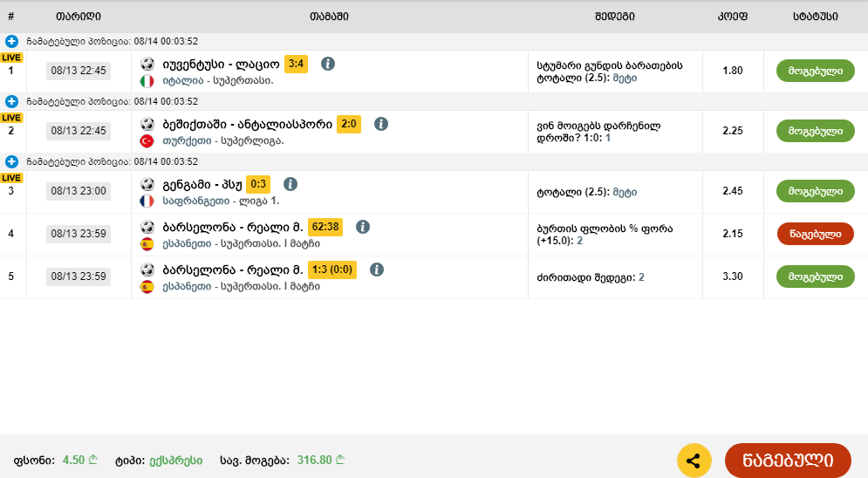
Task: Click the თარიღი column header
Action: tap(79, 17)
